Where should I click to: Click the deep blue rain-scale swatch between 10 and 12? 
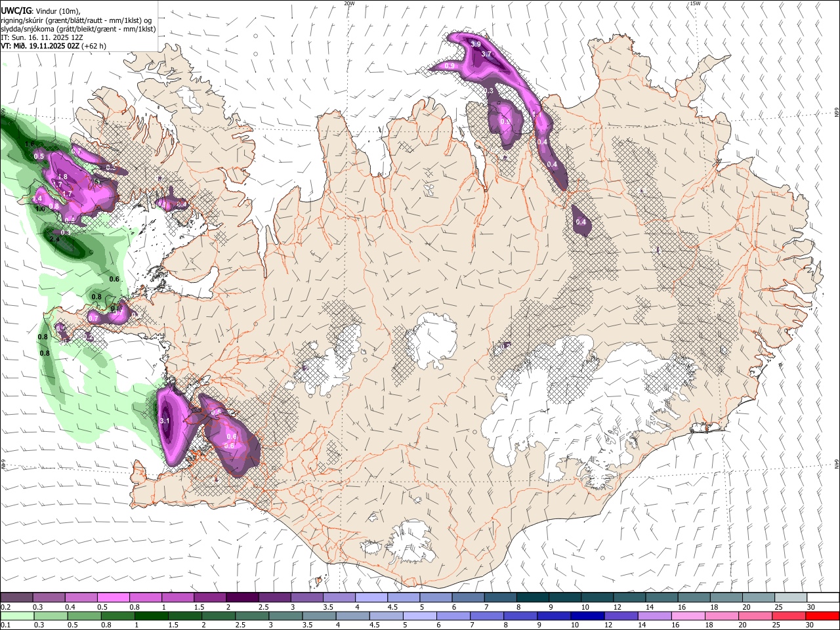pos(587,616)
